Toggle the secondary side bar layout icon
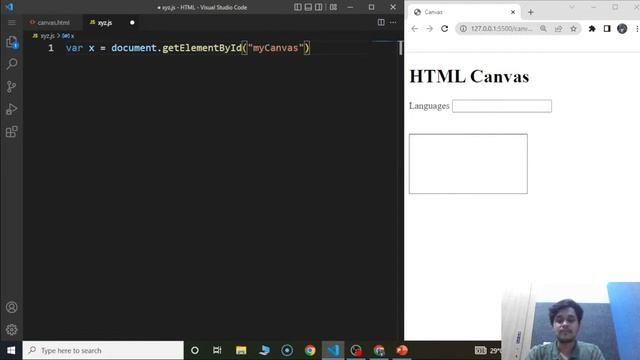Screen dimensions: 640x360 click(318, 7)
